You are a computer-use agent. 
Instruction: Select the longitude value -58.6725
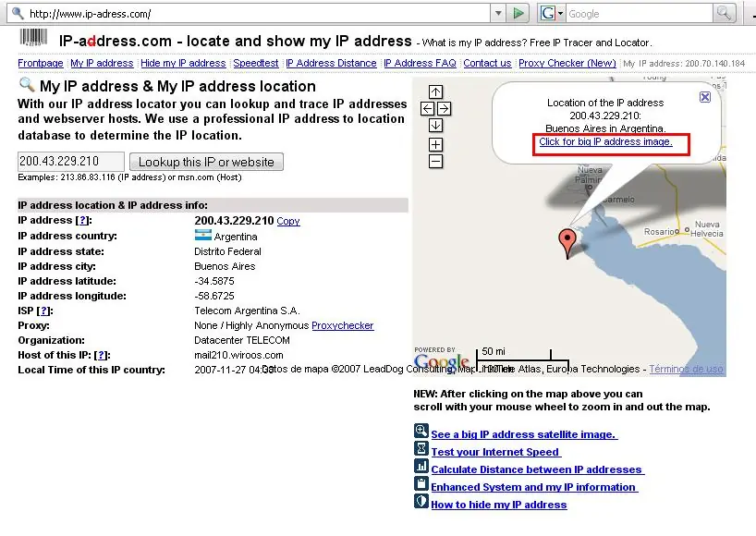point(214,296)
